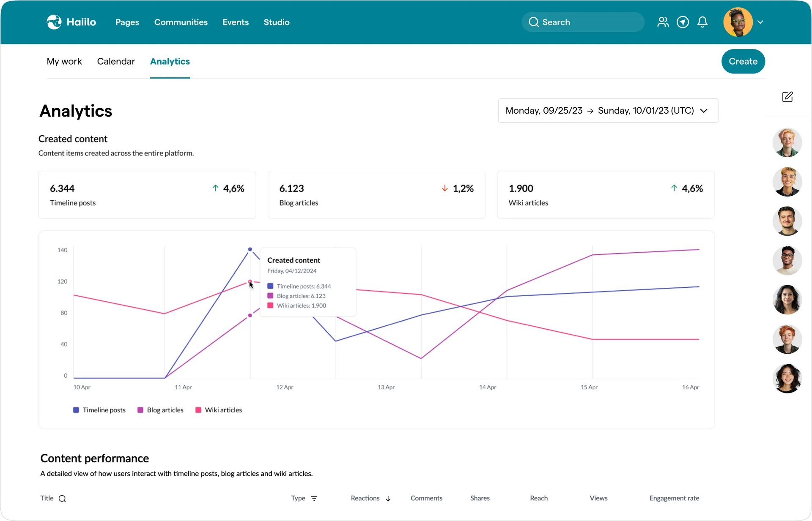
Task: Open the fourth sidebar contact with glasses
Action: [787, 260]
